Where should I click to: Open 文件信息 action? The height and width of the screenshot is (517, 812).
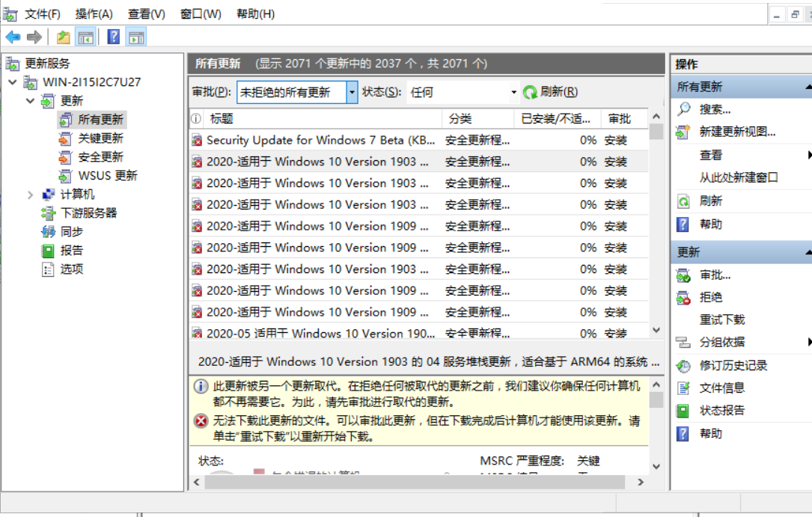click(x=722, y=388)
